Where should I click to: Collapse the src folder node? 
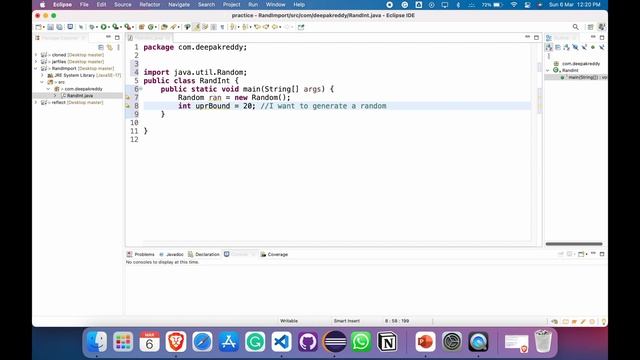pos(42,82)
